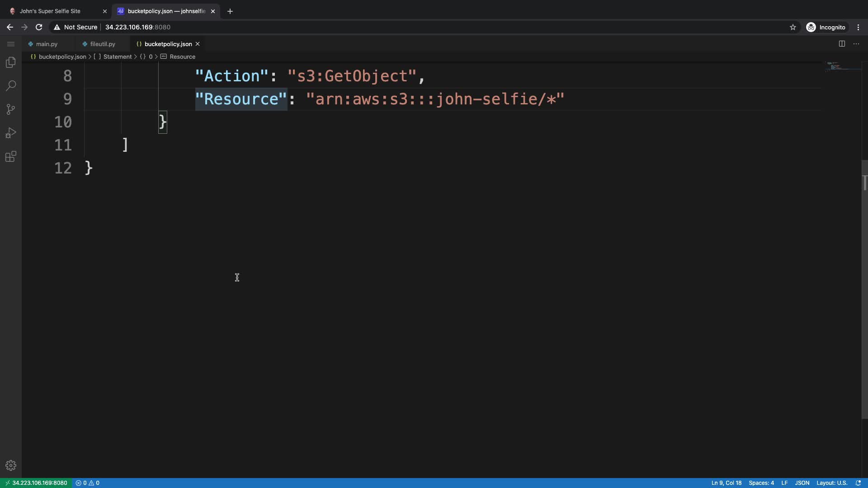
Task: Open the Explorer view in activity bar
Action: (11, 62)
